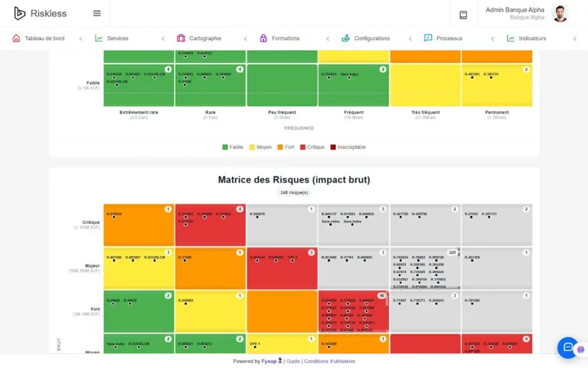The height and width of the screenshot is (368, 588).
Task: Click the Permanent frequency label
Action: click(497, 112)
